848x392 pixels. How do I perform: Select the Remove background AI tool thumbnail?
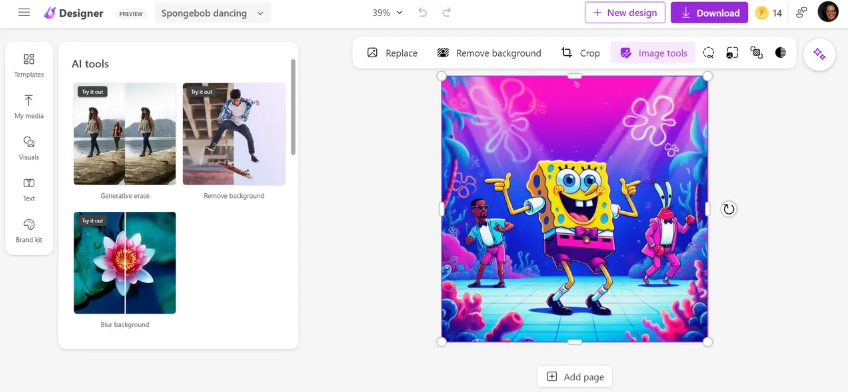pos(234,134)
